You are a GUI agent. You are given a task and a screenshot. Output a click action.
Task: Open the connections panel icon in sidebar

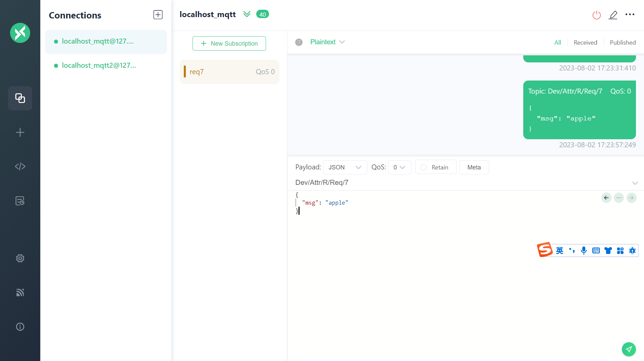(x=20, y=98)
